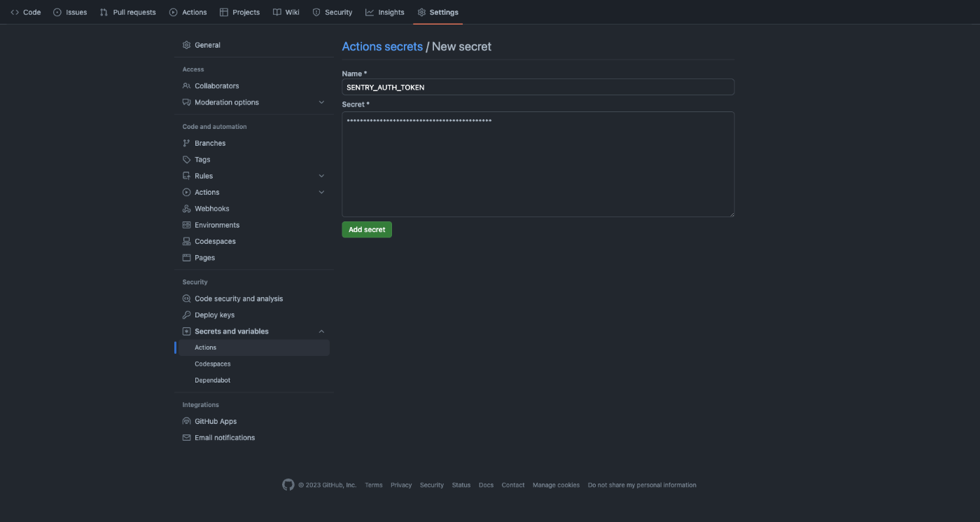Click the Branches git-branch icon

[186, 143]
